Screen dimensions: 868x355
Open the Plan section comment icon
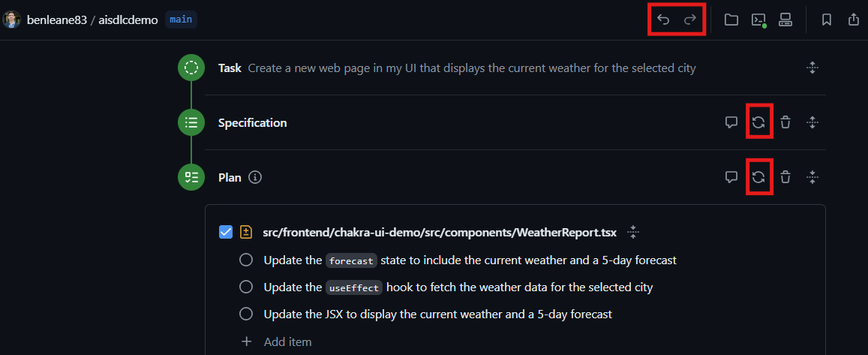731,177
